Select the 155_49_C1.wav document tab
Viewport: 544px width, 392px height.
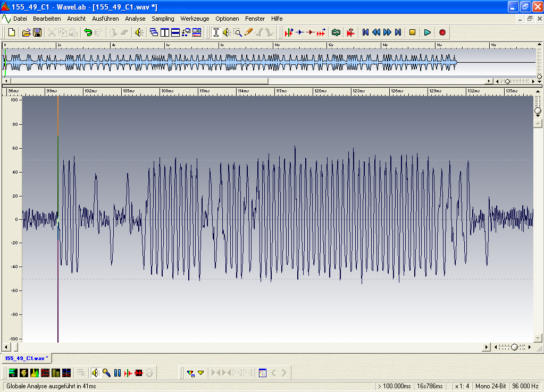[x=26, y=359]
